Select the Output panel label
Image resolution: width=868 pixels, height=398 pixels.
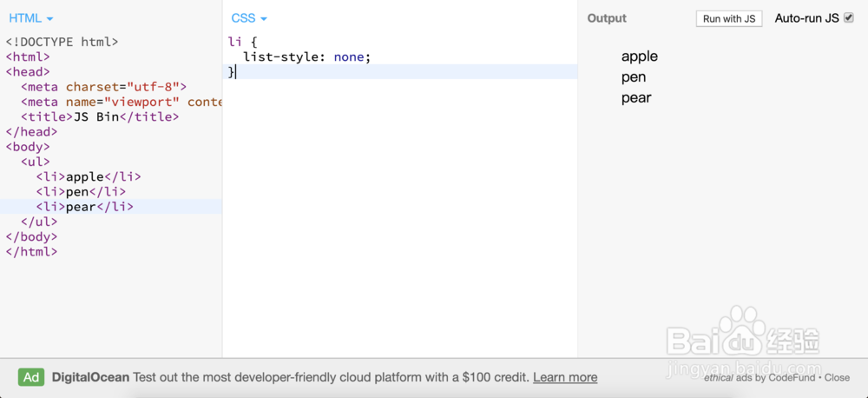[607, 18]
